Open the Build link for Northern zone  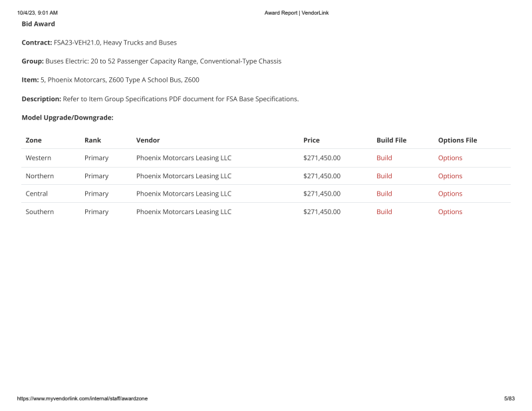click(x=384, y=176)
